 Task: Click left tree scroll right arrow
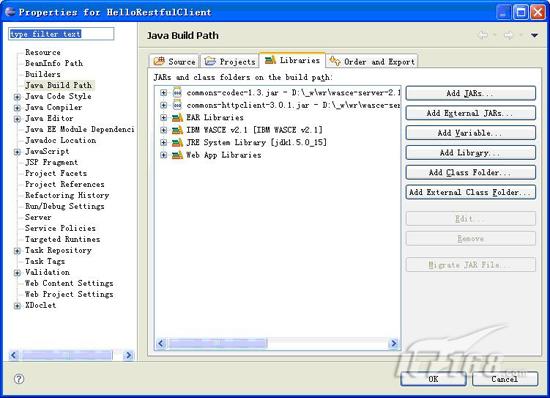coord(129,355)
